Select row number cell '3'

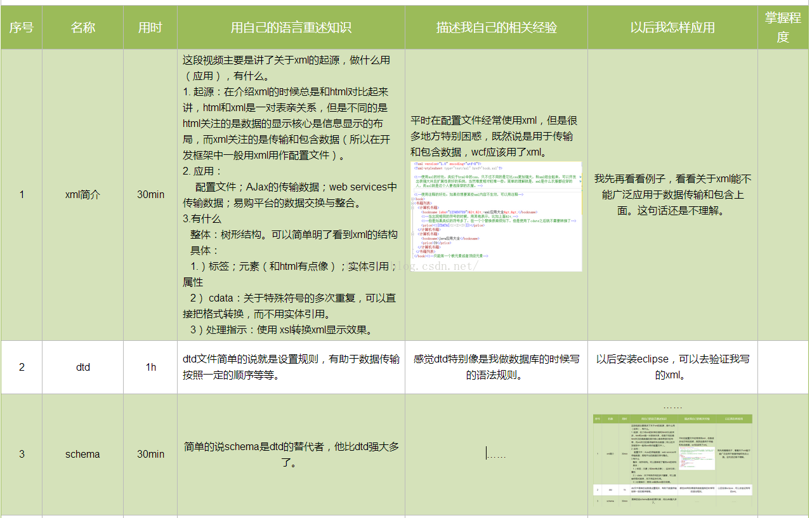tap(22, 455)
